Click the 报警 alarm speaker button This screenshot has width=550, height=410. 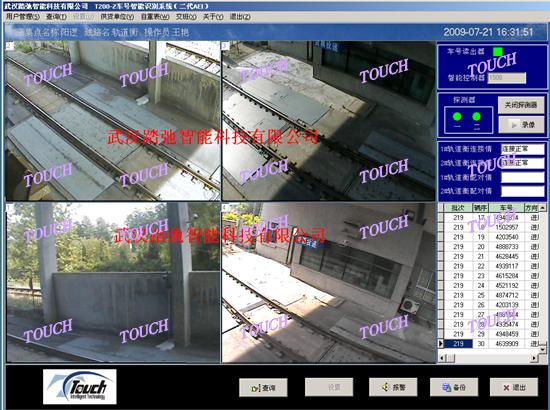(x=393, y=387)
